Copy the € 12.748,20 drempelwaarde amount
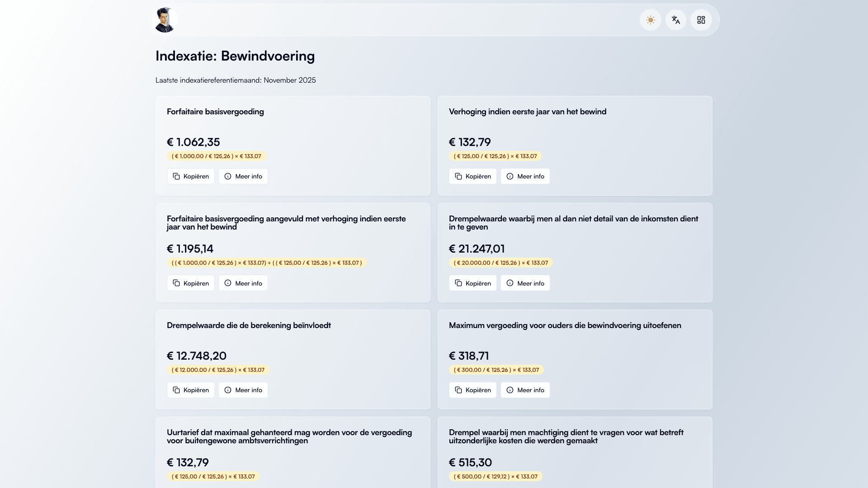This screenshot has width=868, height=488. 191,390
